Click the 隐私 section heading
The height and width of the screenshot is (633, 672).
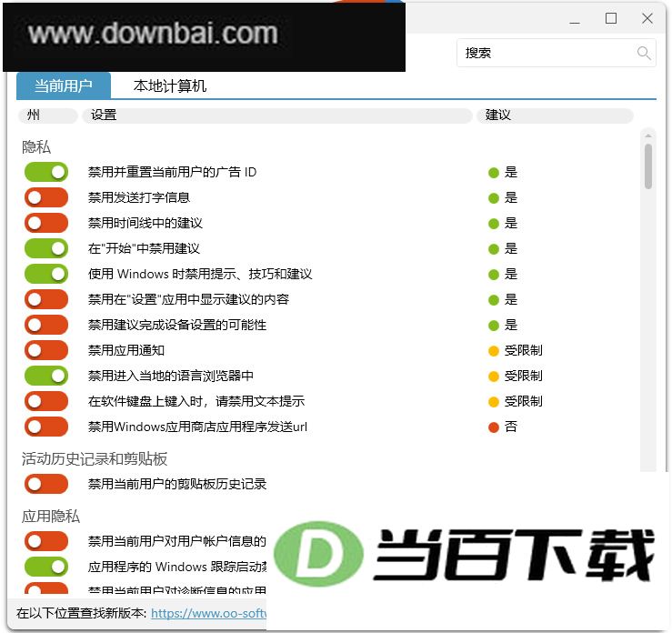tap(36, 147)
